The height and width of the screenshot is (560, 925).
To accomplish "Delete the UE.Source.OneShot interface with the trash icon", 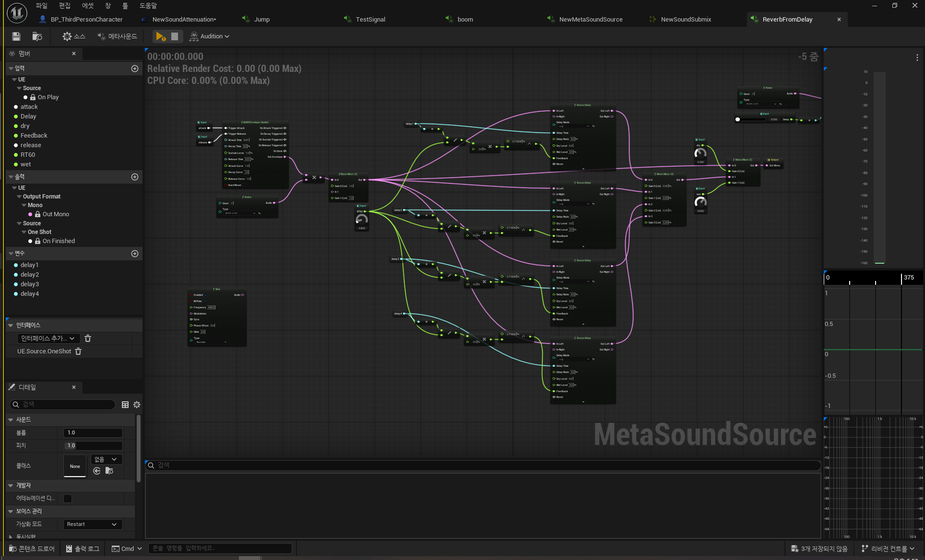I will click(x=79, y=351).
